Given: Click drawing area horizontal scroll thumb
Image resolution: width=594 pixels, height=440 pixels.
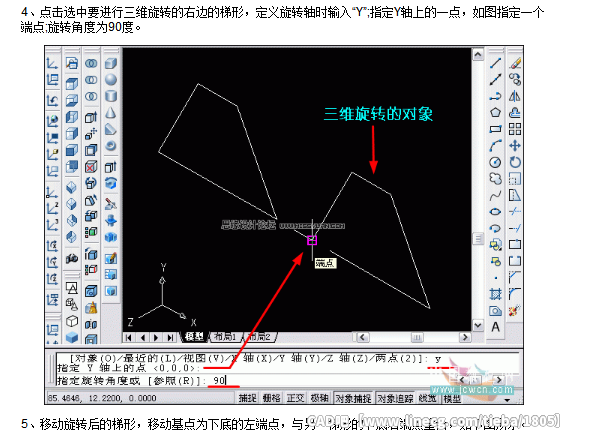Looking at the screenshot, I should pyautogui.click(x=417, y=337).
